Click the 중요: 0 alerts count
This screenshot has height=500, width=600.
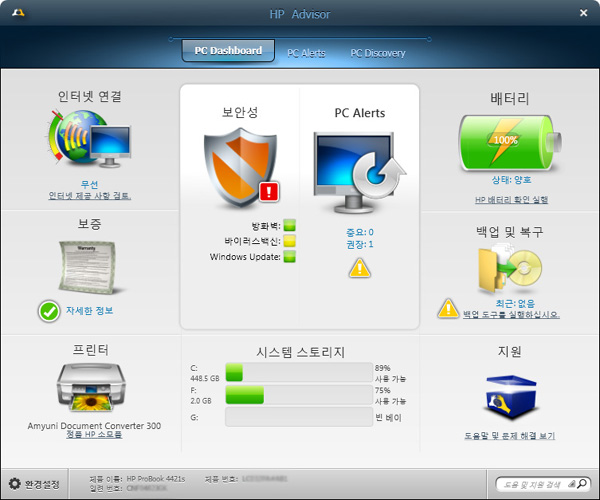[x=360, y=232]
